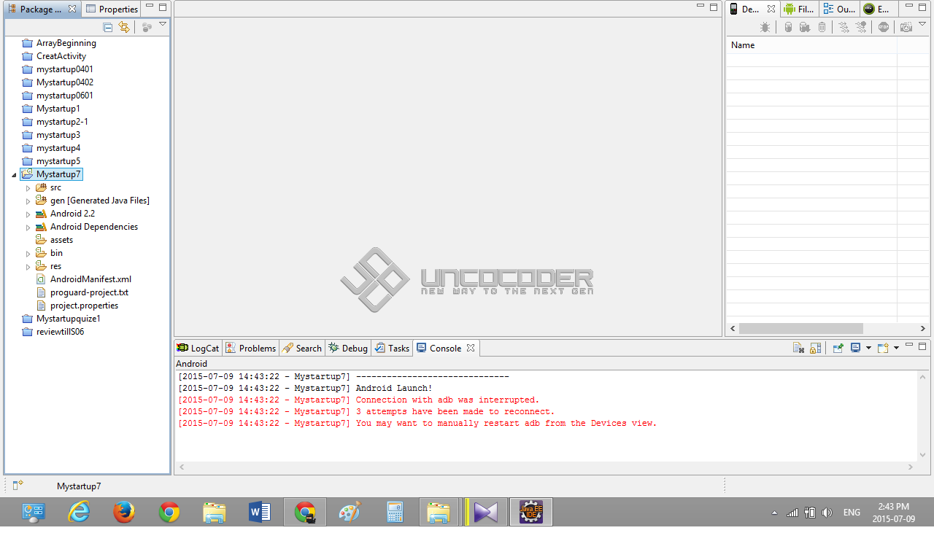Open Internet Explorer from the taskbar

click(79, 513)
